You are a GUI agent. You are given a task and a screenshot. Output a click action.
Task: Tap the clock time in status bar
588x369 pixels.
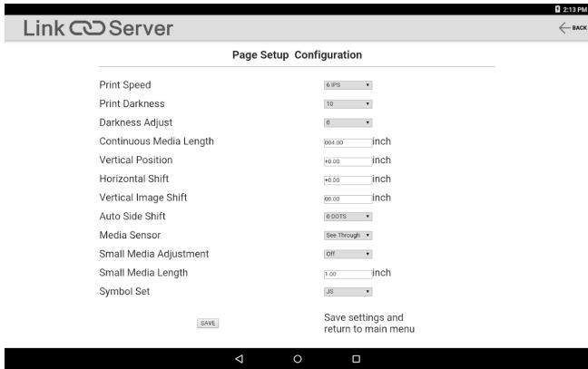[x=574, y=9]
